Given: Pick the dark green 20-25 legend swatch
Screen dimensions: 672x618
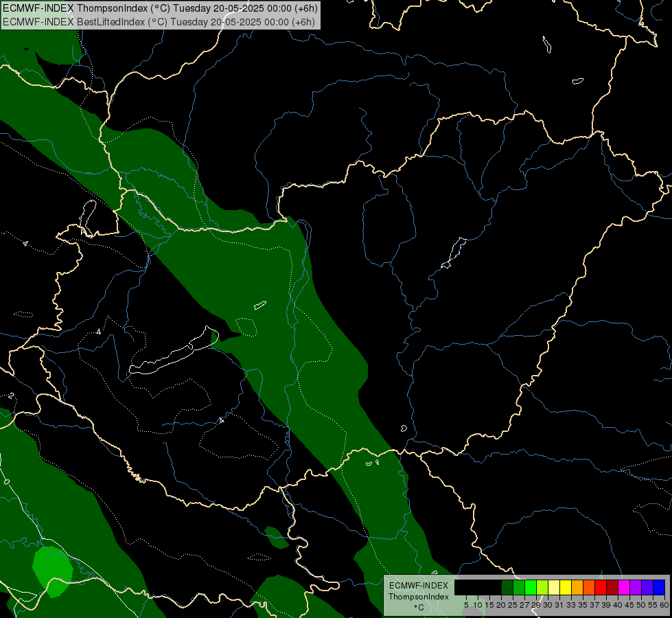Looking at the screenshot, I should (507, 587).
